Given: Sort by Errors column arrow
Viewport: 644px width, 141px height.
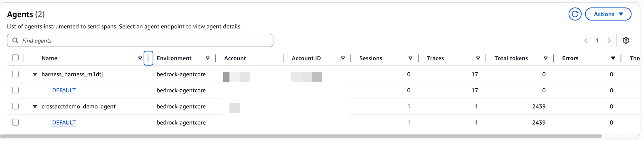Looking at the screenshot, I should click(613, 58).
